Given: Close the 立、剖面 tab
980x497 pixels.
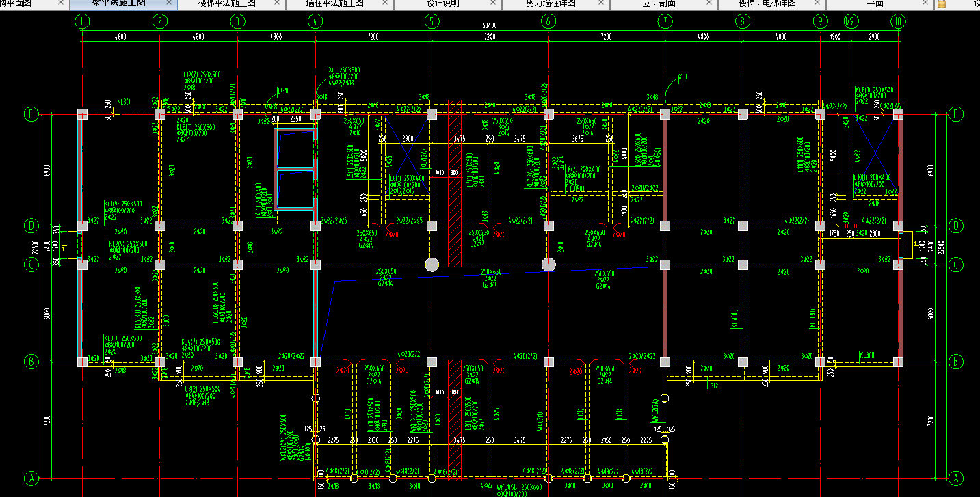Looking at the screenshot, I should (708, 3).
